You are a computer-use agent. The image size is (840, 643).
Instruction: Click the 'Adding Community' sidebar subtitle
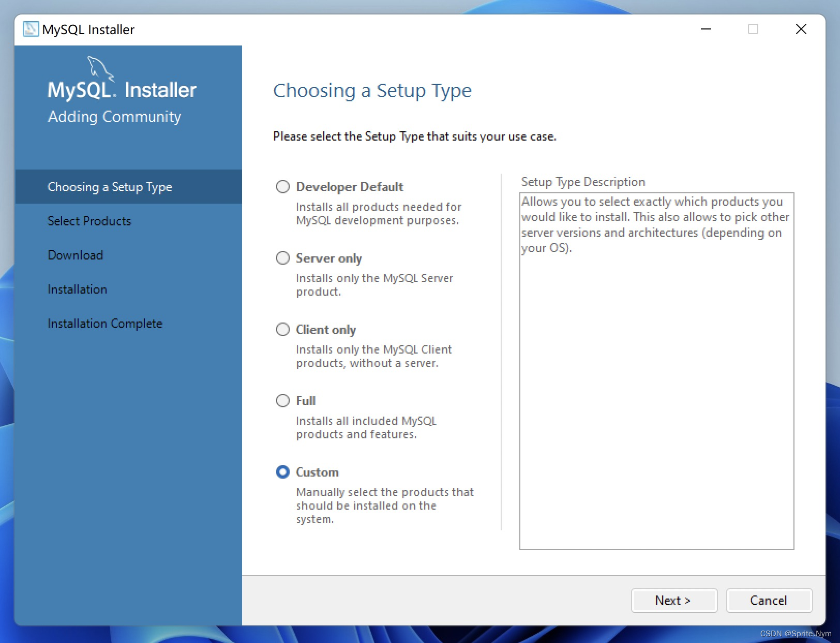tap(114, 117)
